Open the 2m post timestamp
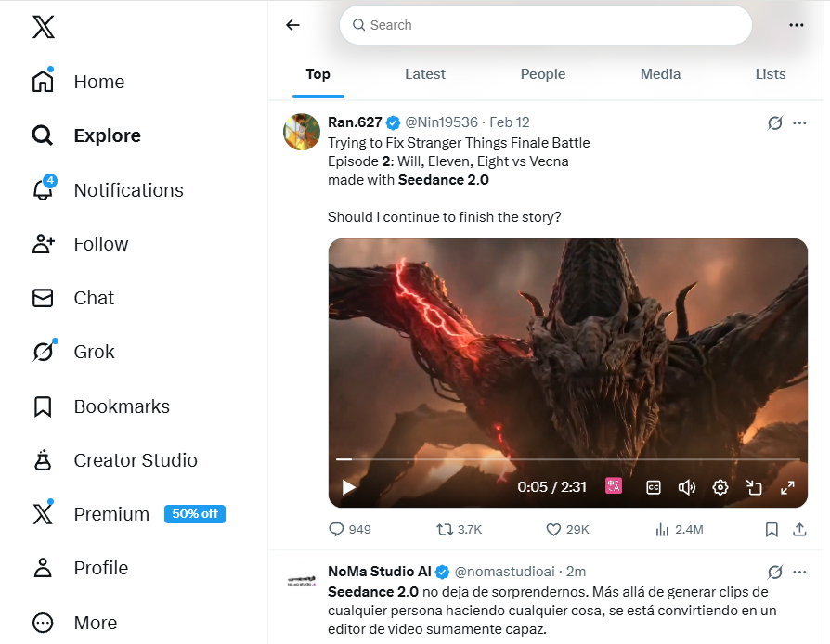830x644 pixels. pyautogui.click(x=576, y=572)
